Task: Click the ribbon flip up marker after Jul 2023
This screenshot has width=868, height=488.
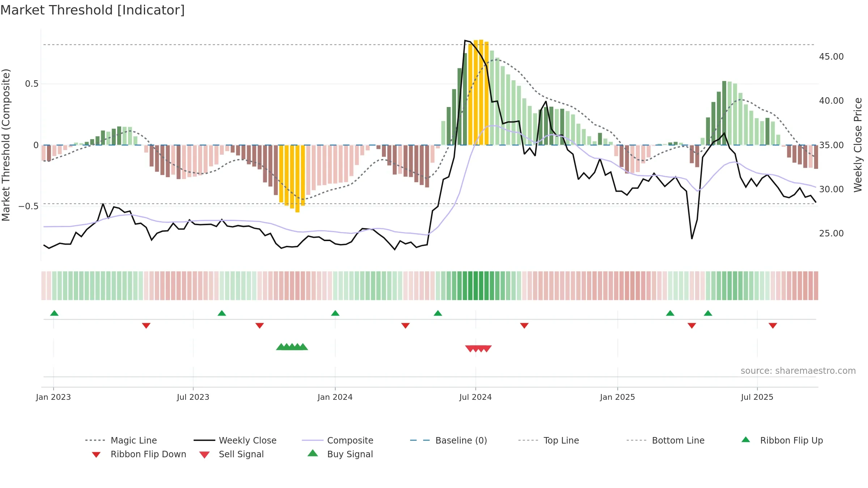Action: click(x=222, y=313)
